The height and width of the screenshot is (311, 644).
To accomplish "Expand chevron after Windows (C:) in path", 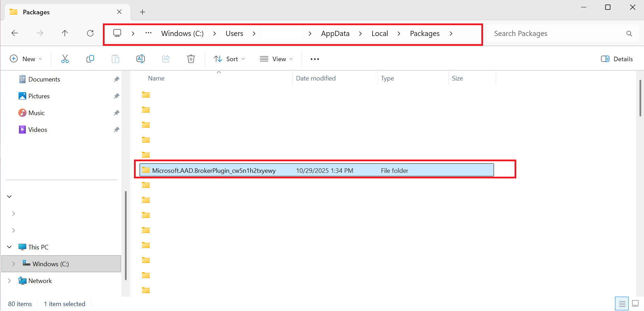I will [214, 34].
